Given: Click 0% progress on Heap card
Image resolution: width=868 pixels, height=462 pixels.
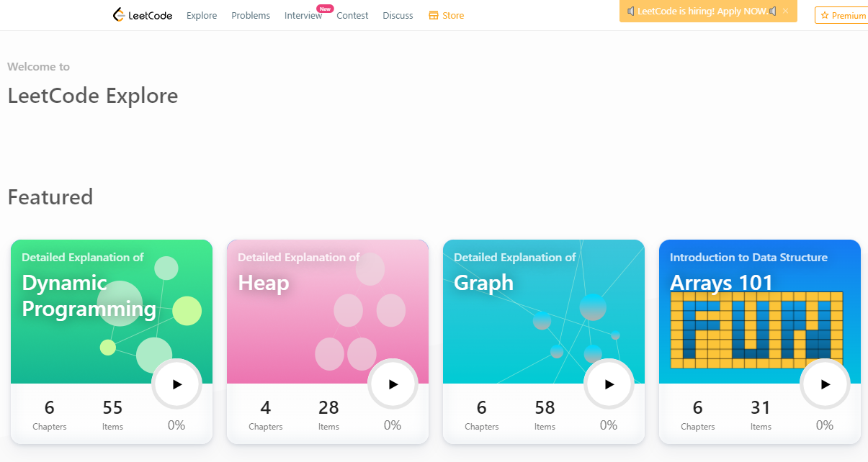Looking at the screenshot, I should [x=393, y=425].
